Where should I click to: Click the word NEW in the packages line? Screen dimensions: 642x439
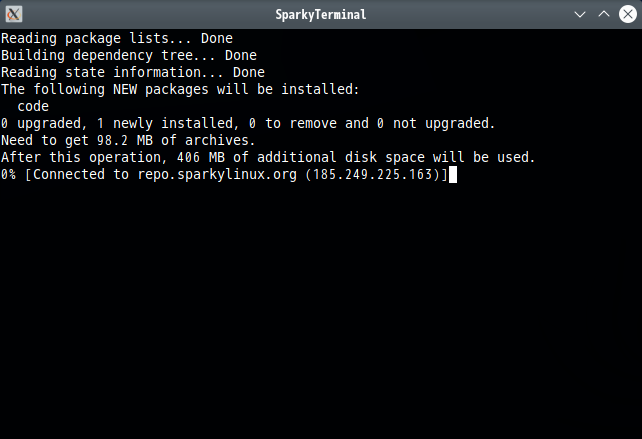point(125,89)
